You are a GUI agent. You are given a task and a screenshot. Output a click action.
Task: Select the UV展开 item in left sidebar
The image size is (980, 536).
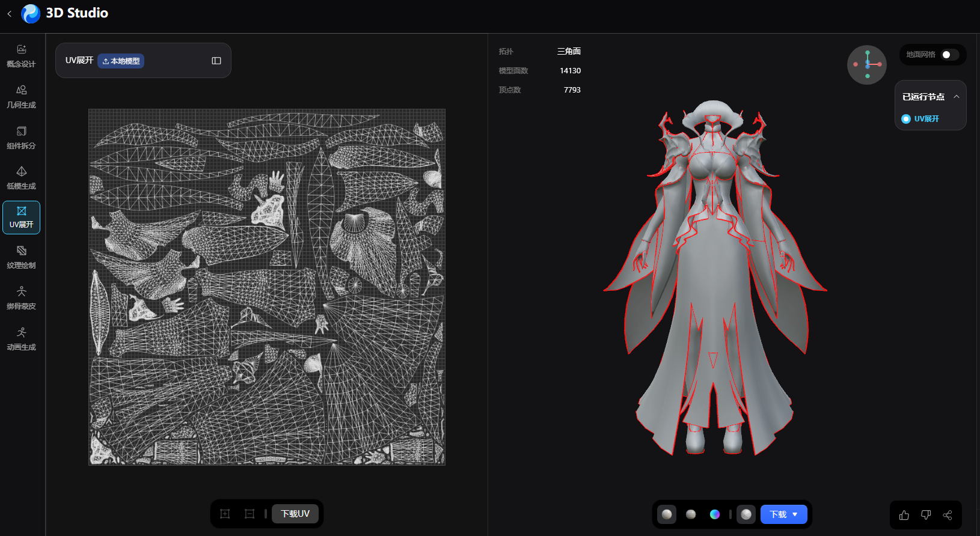click(22, 218)
